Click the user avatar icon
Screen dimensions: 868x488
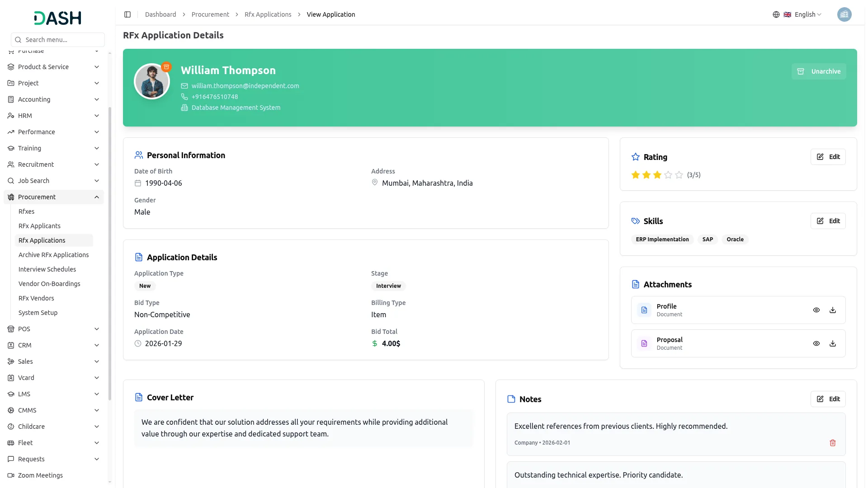tap(844, 14)
